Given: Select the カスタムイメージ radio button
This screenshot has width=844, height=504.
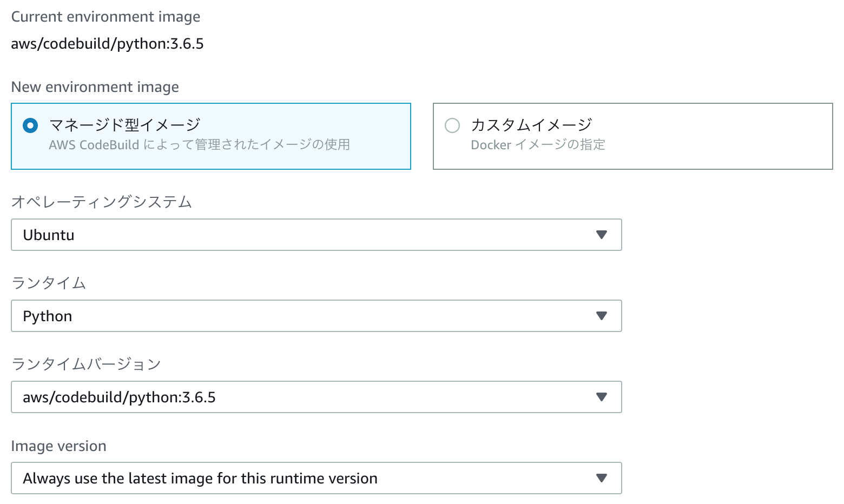Looking at the screenshot, I should point(452,126).
